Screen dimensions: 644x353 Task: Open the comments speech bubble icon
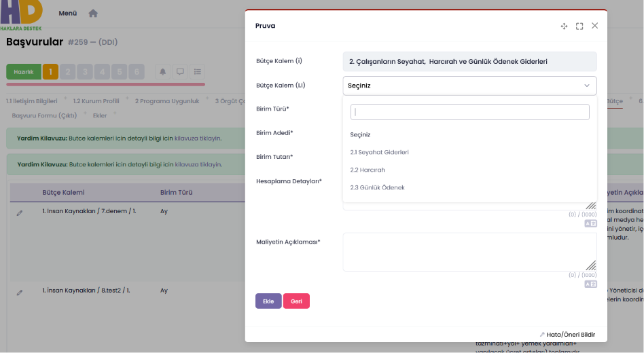pos(180,72)
